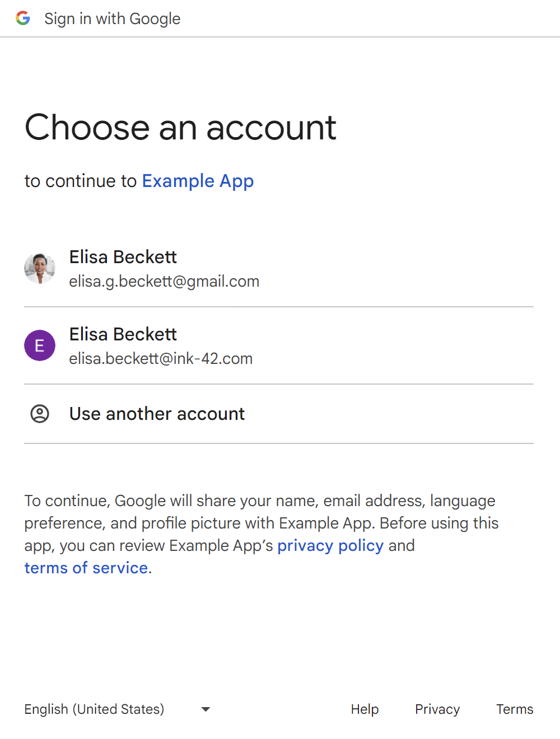Viewport: 560px width, 739px height.
Task: Click the to continue to Example App subtitle
Action: (x=139, y=181)
